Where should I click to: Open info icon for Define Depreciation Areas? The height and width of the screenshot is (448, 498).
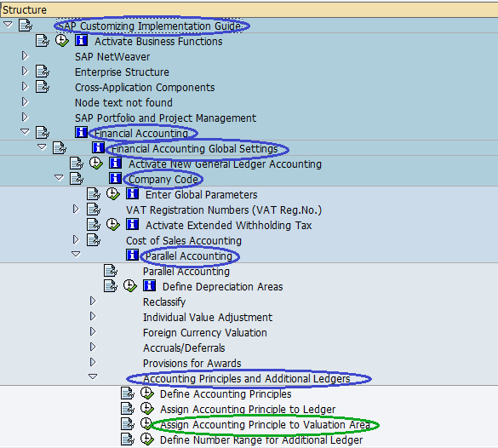149,286
